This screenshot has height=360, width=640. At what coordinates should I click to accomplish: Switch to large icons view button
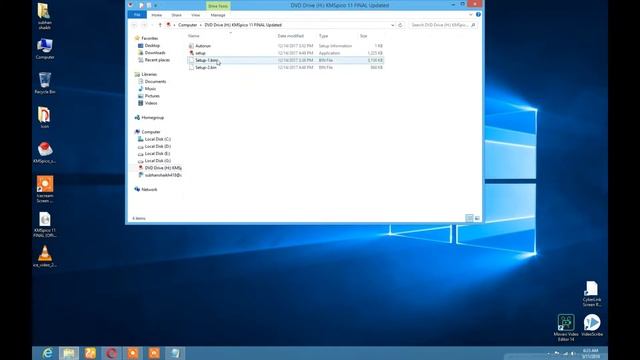477,218
